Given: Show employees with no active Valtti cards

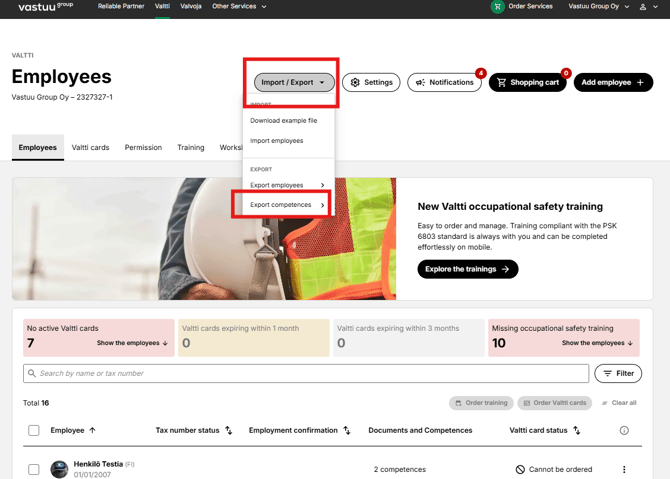Looking at the screenshot, I should coord(132,343).
